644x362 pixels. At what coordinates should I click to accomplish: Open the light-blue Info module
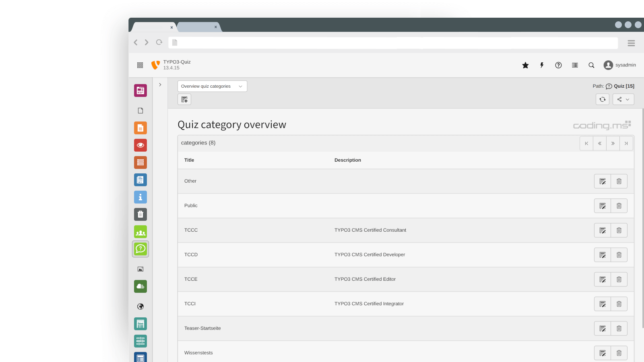[140, 197]
